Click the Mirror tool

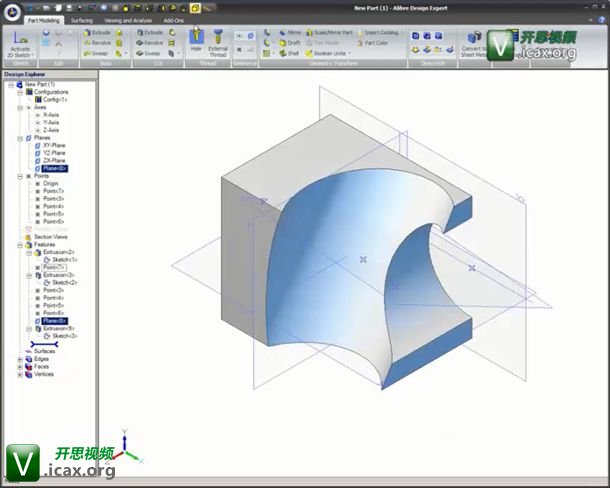pyautogui.click(x=290, y=33)
